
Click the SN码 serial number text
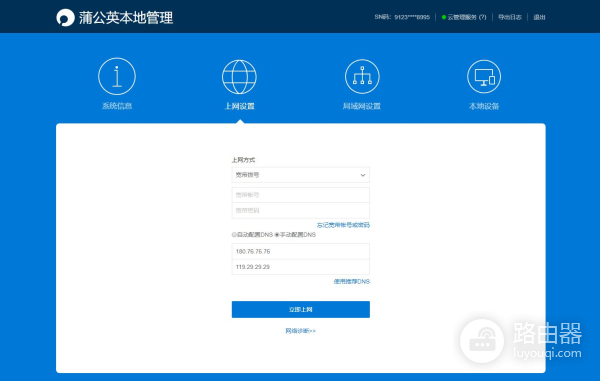point(402,17)
